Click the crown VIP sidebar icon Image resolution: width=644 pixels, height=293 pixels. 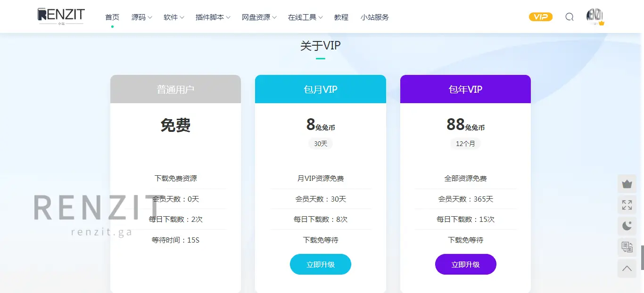(627, 184)
